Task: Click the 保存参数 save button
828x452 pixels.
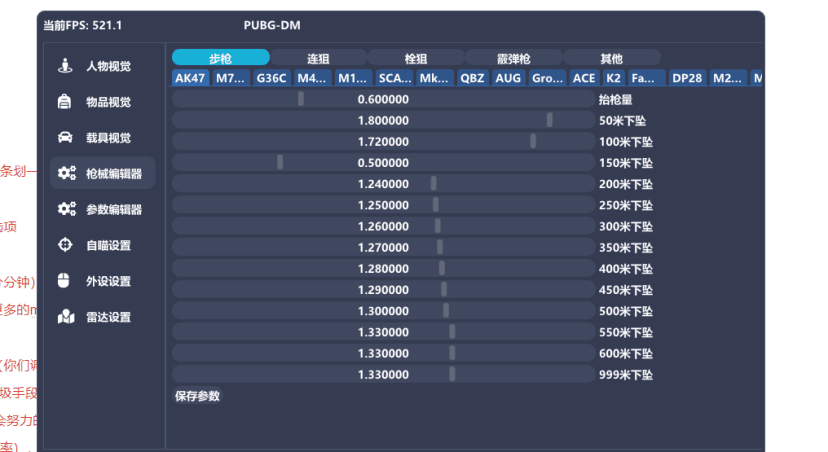Action: 197,396
